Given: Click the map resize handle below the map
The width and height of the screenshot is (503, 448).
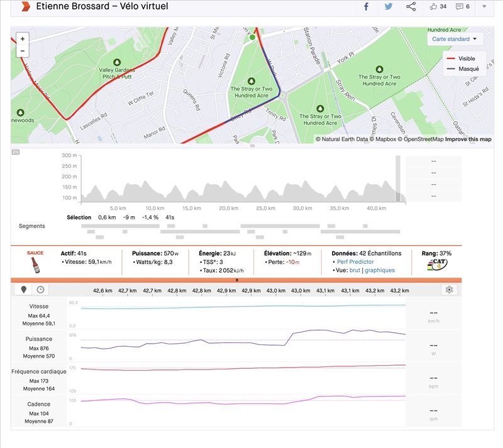Looking at the screenshot, I should click(252, 146).
